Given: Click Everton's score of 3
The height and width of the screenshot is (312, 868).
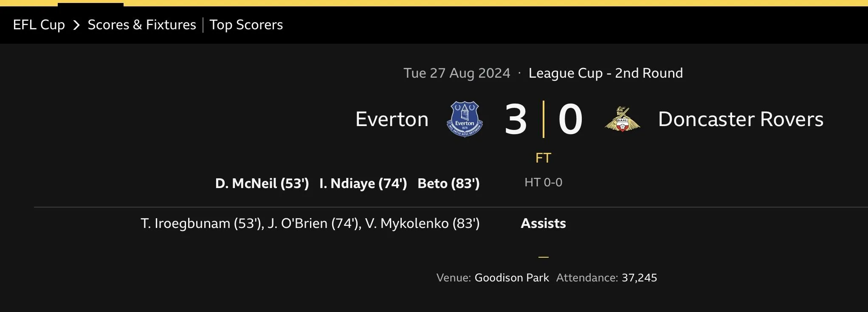Looking at the screenshot, I should pos(516,120).
